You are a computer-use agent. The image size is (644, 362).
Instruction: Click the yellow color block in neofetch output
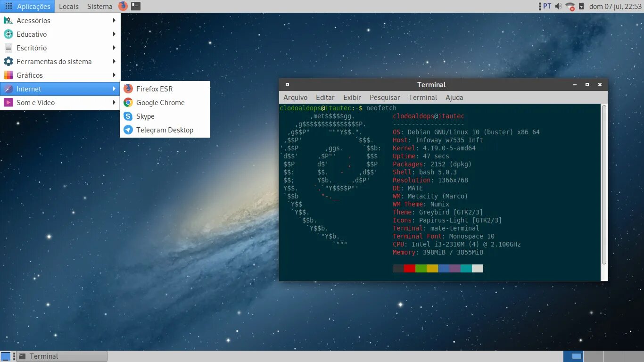[432, 268]
